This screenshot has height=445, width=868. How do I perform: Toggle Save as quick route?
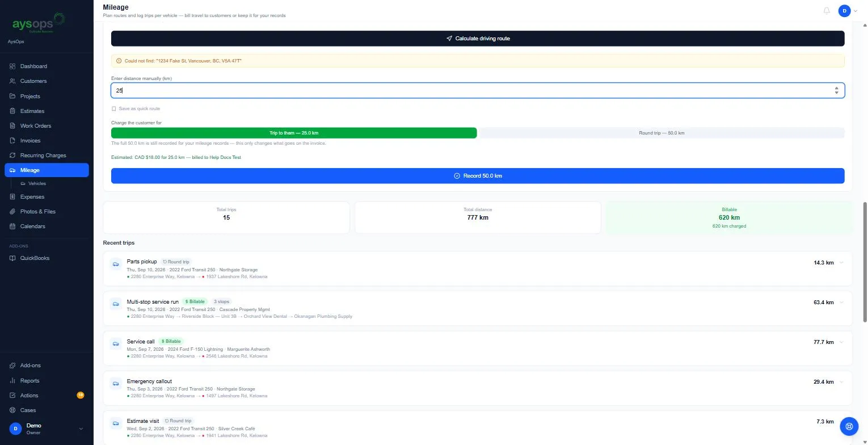click(136, 108)
